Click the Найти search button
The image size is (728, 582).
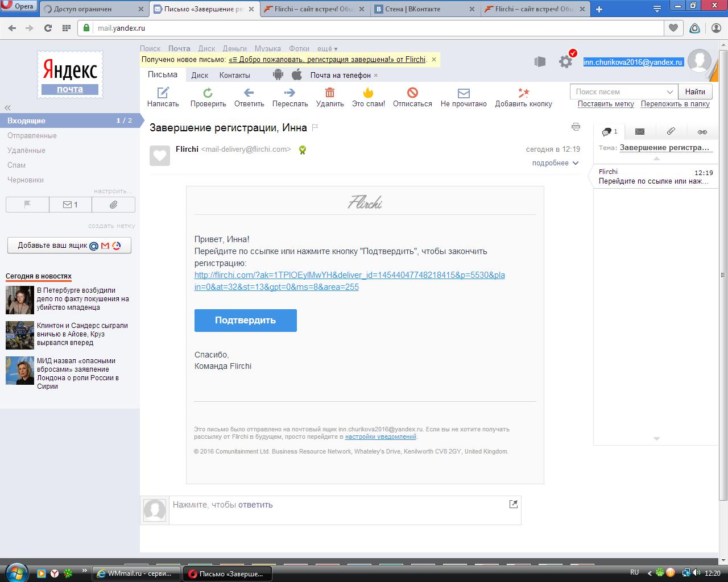coord(695,92)
